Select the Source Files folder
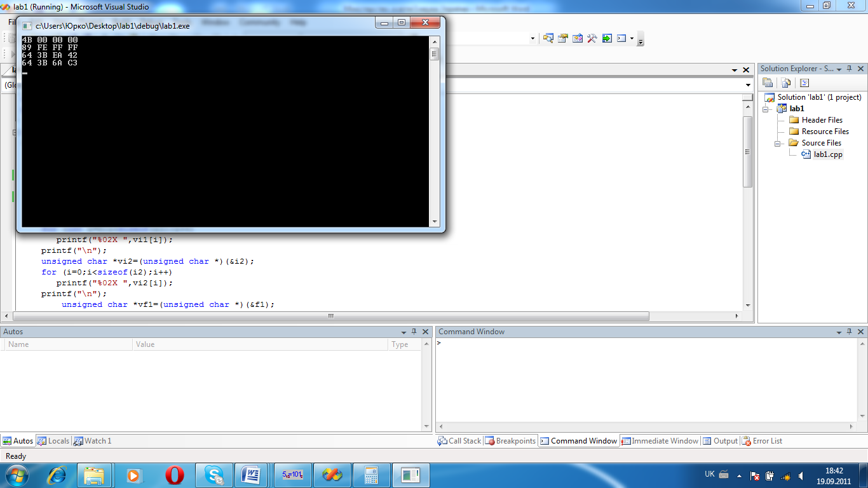 (821, 143)
